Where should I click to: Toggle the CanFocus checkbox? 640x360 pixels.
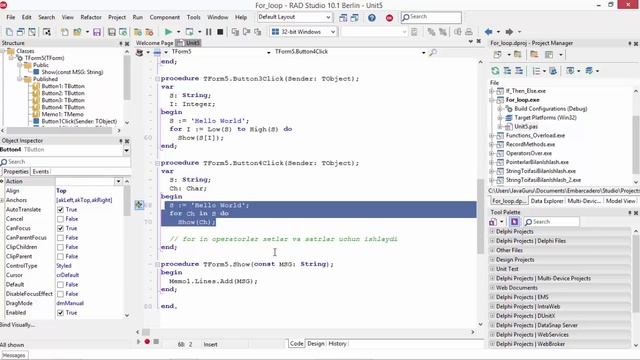60,228
